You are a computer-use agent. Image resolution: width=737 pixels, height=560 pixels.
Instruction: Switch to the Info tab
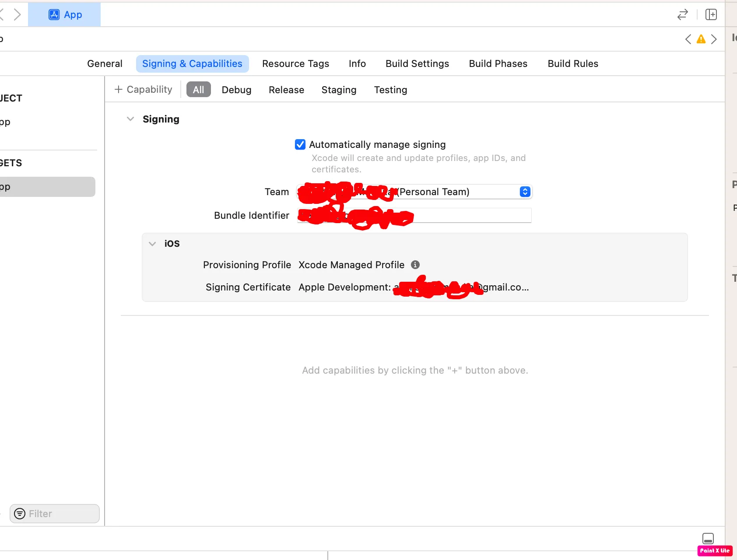tap(357, 64)
